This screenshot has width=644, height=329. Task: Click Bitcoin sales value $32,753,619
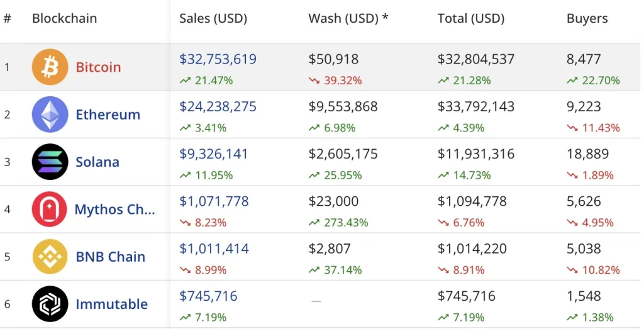pos(218,59)
